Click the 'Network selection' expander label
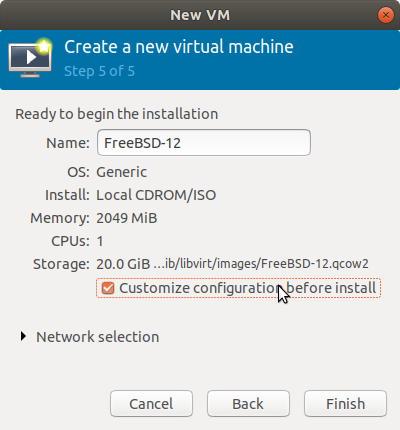The width and height of the screenshot is (400, 430). coord(97,337)
